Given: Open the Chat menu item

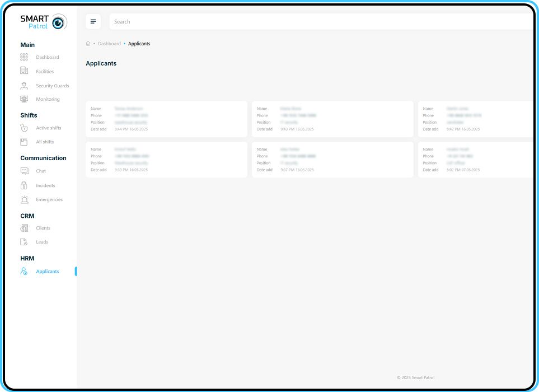Looking at the screenshot, I should click(x=41, y=171).
